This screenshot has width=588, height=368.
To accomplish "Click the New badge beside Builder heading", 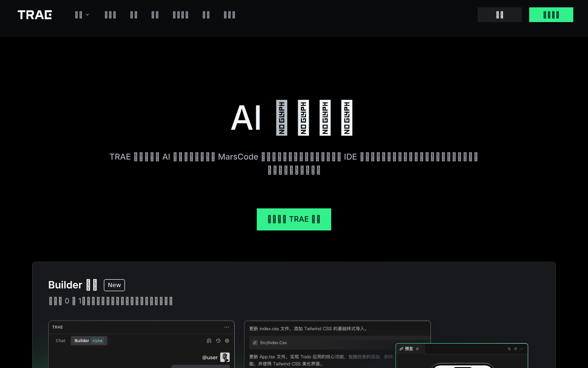I will (x=114, y=285).
